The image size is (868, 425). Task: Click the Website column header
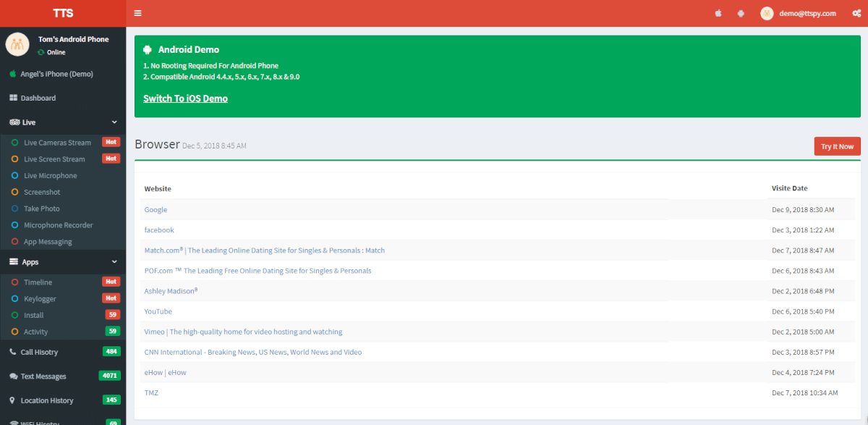tap(158, 188)
